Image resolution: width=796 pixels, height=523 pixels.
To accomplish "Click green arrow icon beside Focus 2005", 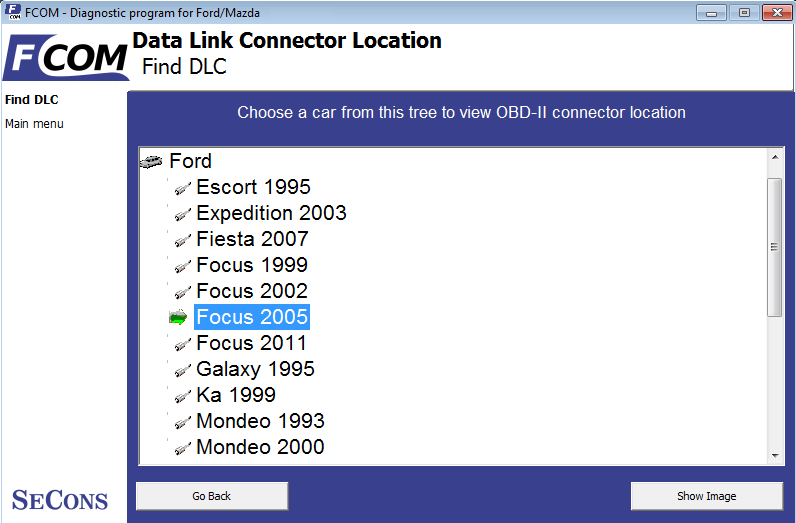I will click(x=178, y=317).
